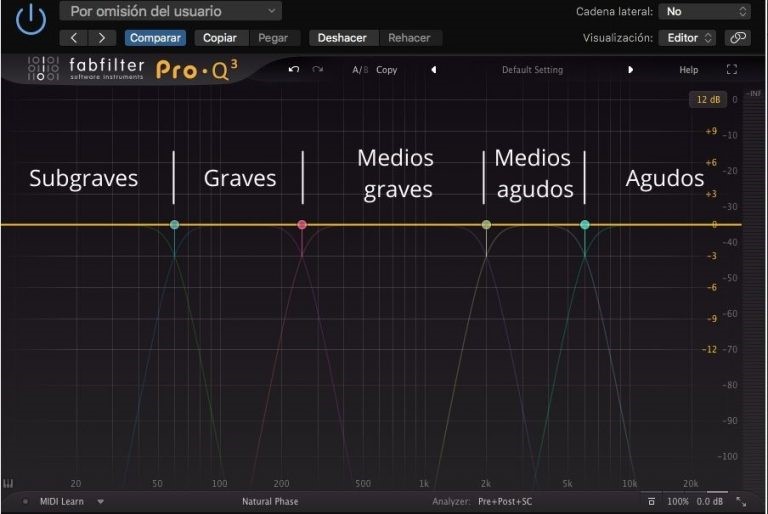Select next preset arrow beside Default Setting
This screenshot has height=514, width=768.
tap(630, 70)
